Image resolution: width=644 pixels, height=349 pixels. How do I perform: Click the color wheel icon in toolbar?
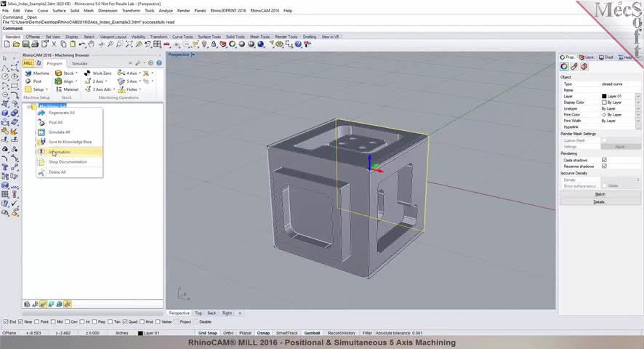233,44
